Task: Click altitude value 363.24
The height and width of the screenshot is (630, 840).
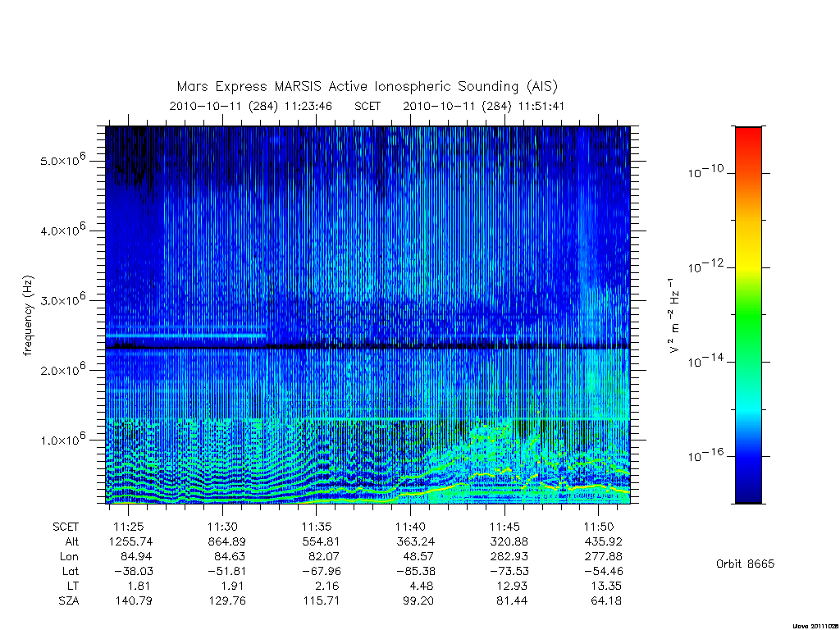Action: [x=414, y=541]
